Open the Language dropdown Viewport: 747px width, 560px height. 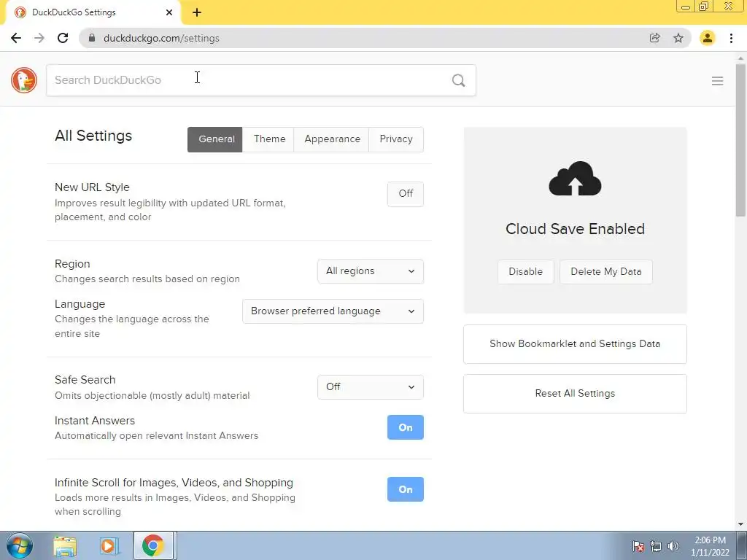pyautogui.click(x=333, y=311)
